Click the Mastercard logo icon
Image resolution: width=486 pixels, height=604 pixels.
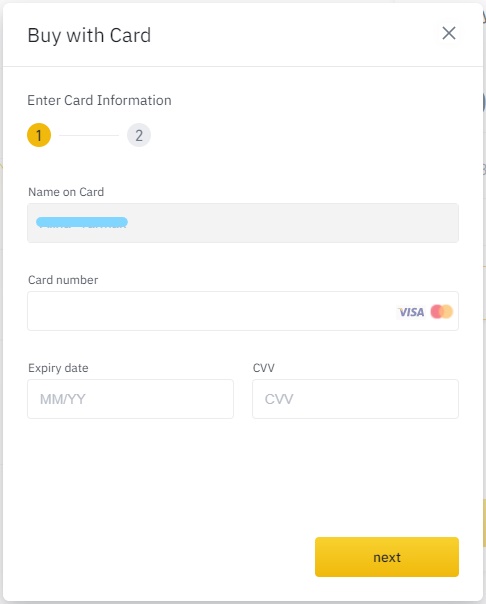tap(442, 312)
